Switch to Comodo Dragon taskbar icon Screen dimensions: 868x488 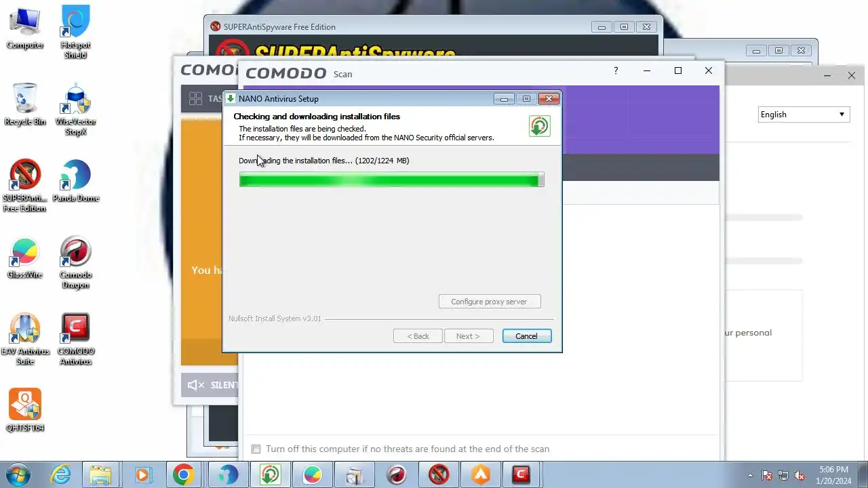point(397,475)
